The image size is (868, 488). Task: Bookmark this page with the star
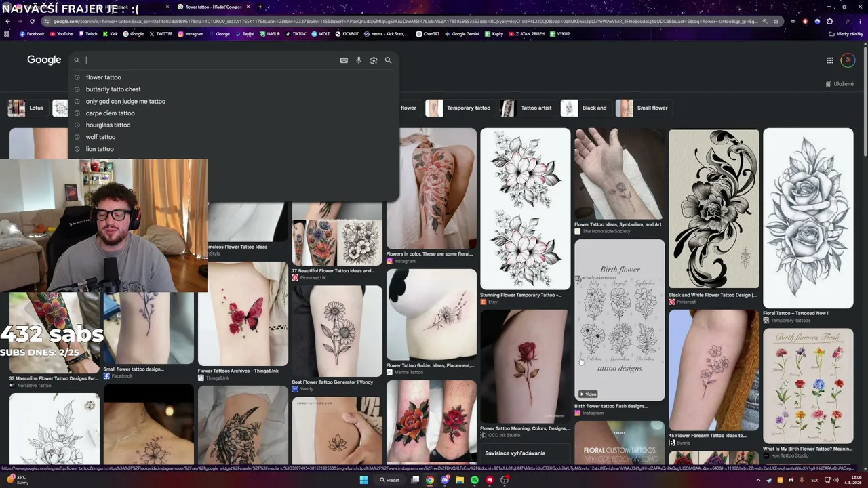(776, 21)
